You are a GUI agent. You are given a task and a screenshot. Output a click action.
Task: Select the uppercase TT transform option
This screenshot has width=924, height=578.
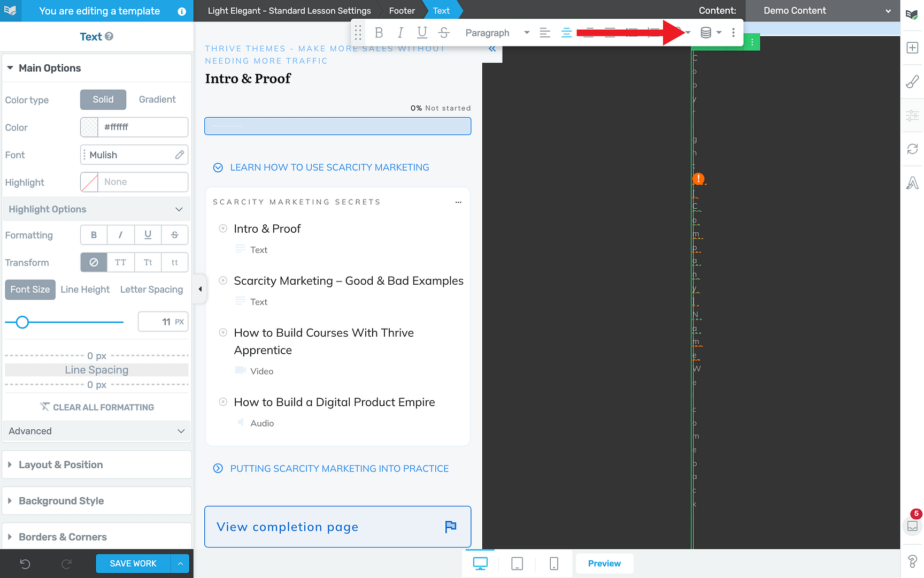pyautogui.click(x=120, y=262)
